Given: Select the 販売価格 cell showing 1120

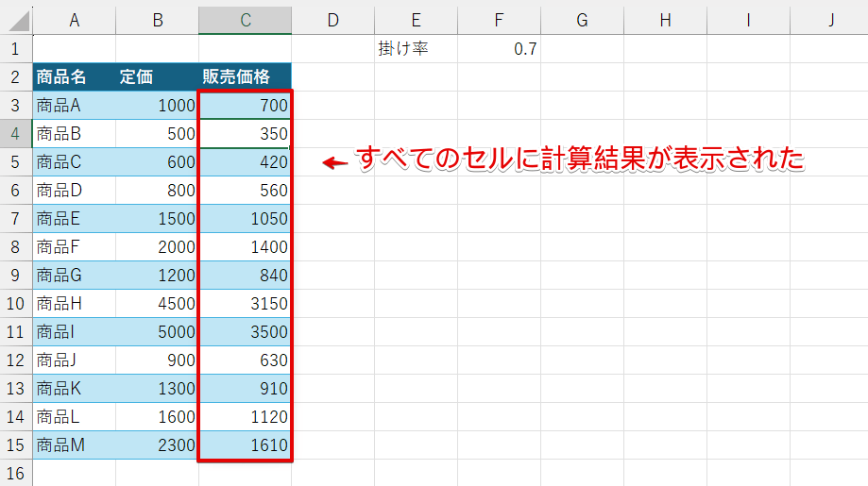Looking at the screenshot, I should (x=246, y=416).
